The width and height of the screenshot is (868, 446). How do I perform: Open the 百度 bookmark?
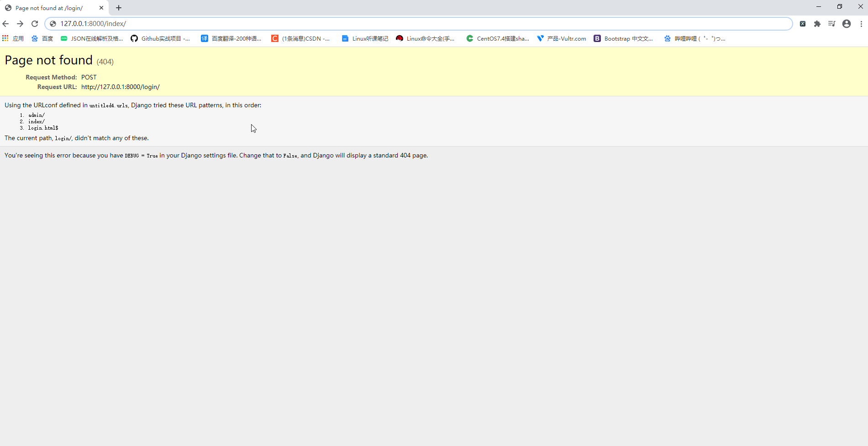tap(42, 38)
